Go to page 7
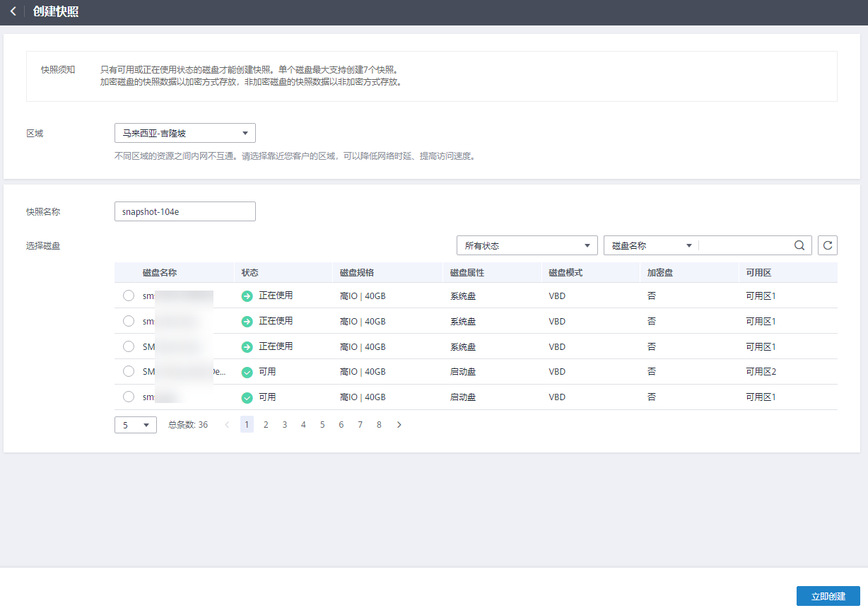The image size is (868, 608). pyautogui.click(x=360, y=425)
